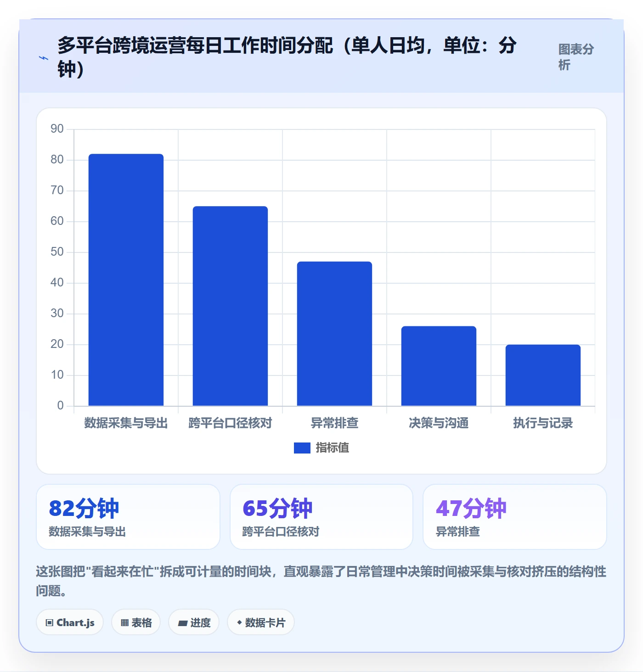643x672 pixels.
Task: Open the 65分钟 data card
Action: tap(321, 517)
